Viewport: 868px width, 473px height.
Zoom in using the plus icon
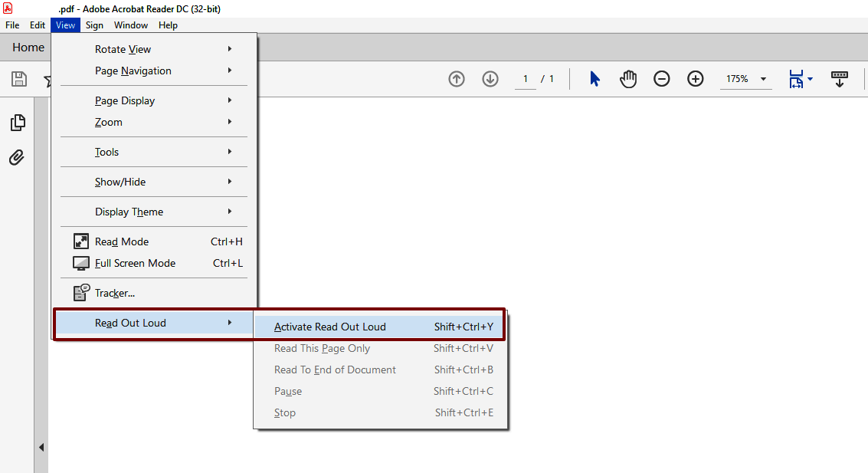coord(696,78)
